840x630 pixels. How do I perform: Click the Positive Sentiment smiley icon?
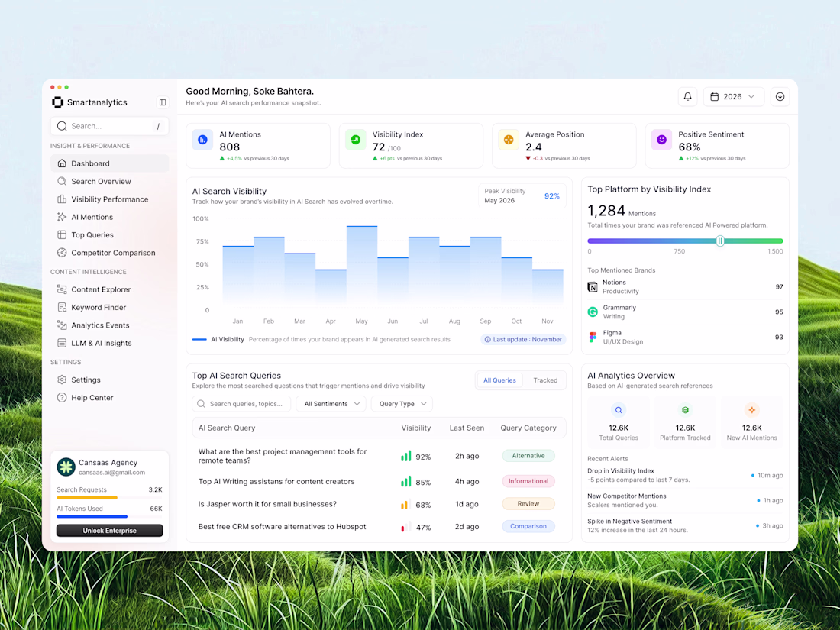click(661, 140)
